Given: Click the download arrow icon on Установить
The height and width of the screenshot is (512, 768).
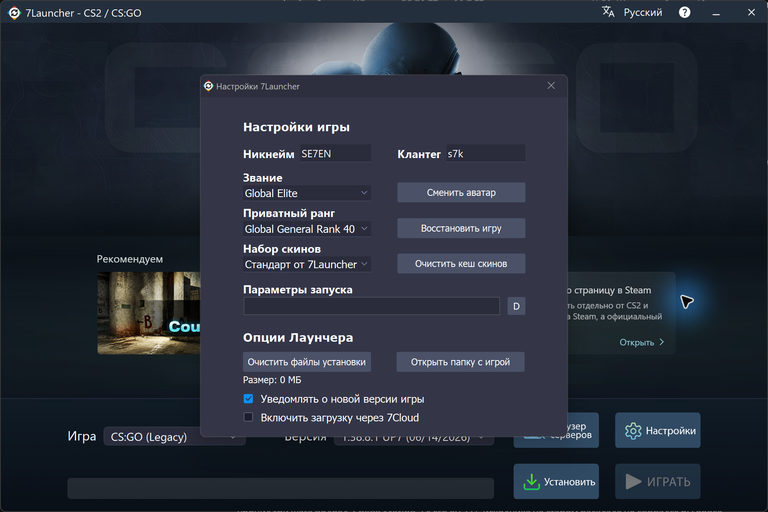Looking at the screenshot, I should (x=531, y=482).
